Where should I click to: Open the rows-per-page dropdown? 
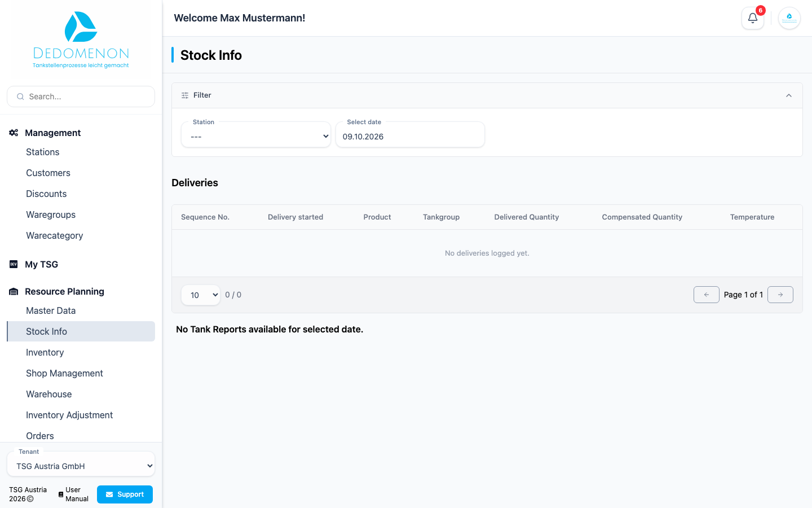coord(201,295)
